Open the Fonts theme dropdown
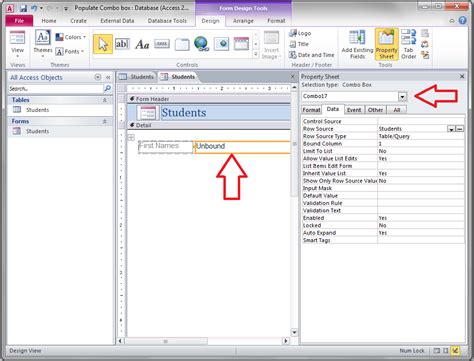The height and width of the screenshot is (361, 474). [x=70, y=51]
